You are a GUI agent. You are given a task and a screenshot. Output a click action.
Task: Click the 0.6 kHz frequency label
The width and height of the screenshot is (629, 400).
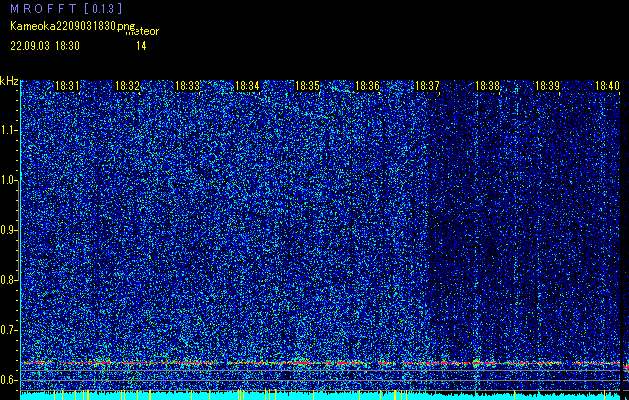[x=8, y=380]
